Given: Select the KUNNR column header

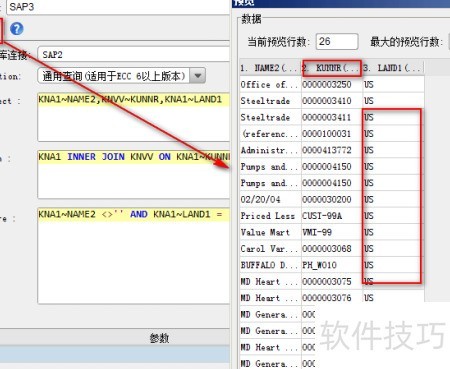Looking at the screenshot, I should [332, 68].
